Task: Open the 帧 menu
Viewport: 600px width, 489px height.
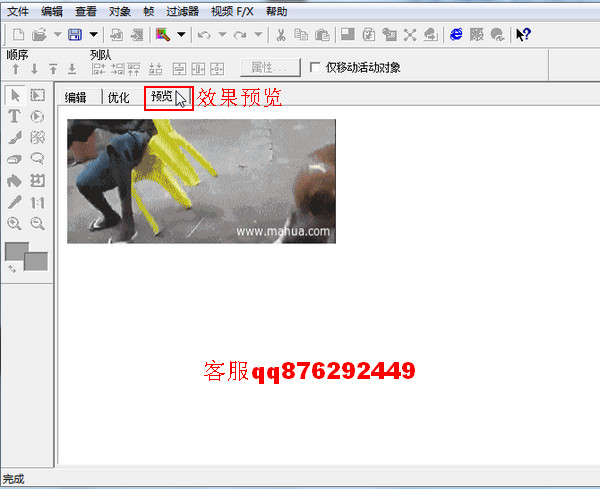Action: point(148,12)
